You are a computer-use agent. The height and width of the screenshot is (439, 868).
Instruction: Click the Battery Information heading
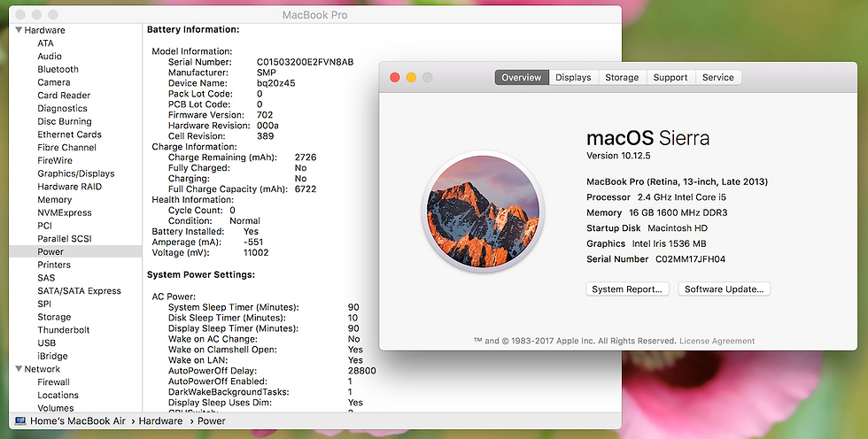point(193,29)
